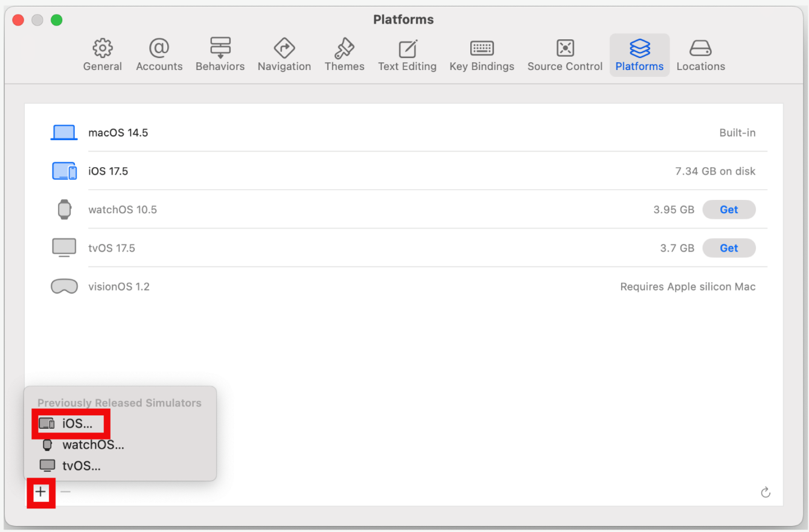Click Get button for watchOS 10.5
809x532 pixels.
pos(729,210)
